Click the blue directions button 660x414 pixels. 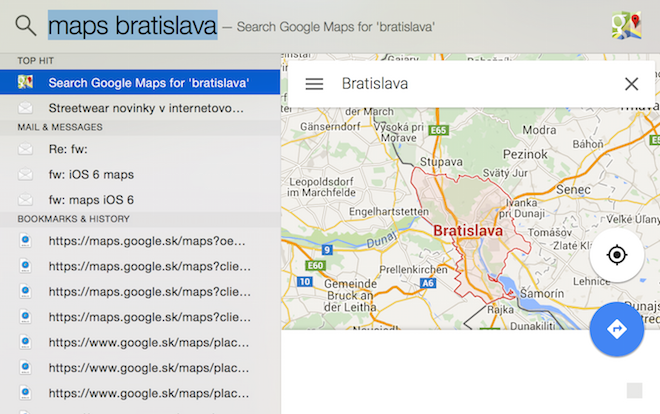pyautogui.click(x=617, y=329)
